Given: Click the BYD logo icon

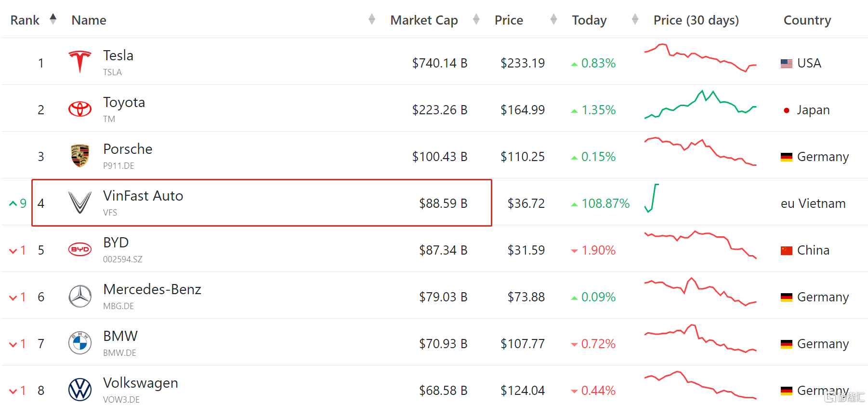Looking at the screenshot, I should 80,249.
